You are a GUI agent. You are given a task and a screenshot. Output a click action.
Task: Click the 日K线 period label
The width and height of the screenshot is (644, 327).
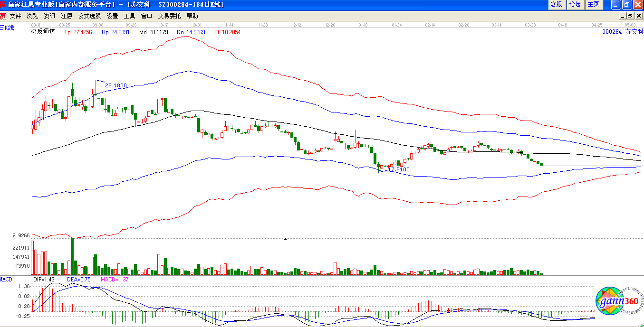pyautogui.click(x=7, y=28)
